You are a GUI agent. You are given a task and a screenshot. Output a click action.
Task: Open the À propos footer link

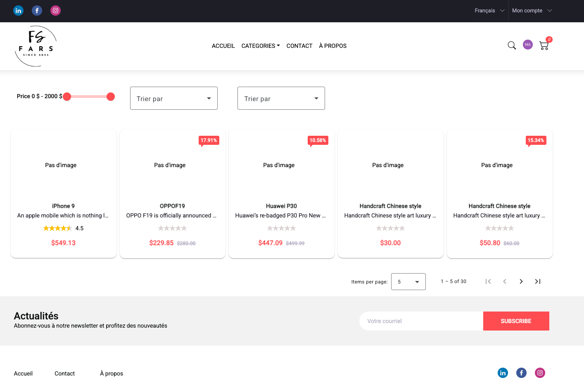pyautogui.click(x=112, y=373)
